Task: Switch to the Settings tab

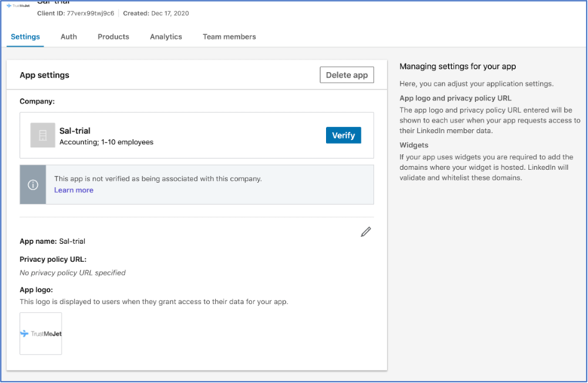Action: pyautogui.click(x=25, y=37)
